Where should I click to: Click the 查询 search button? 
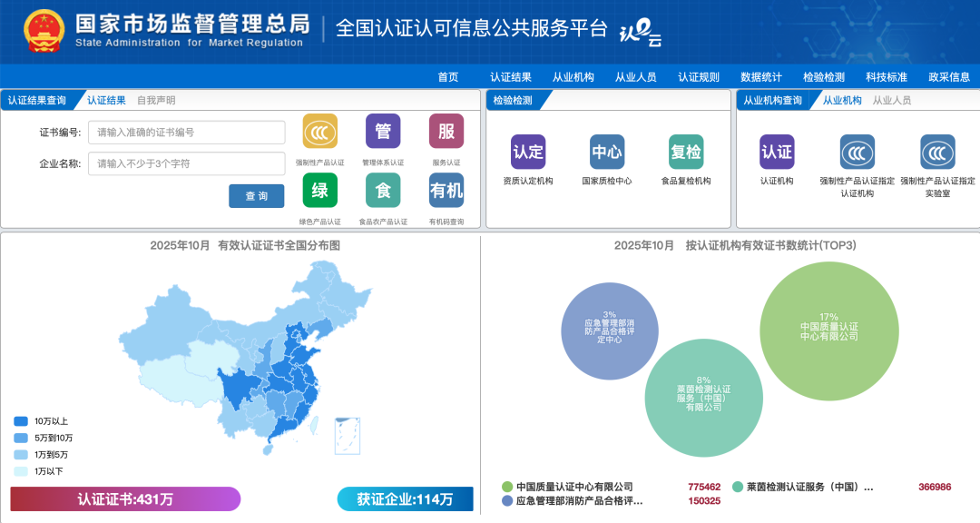[257, 196]
